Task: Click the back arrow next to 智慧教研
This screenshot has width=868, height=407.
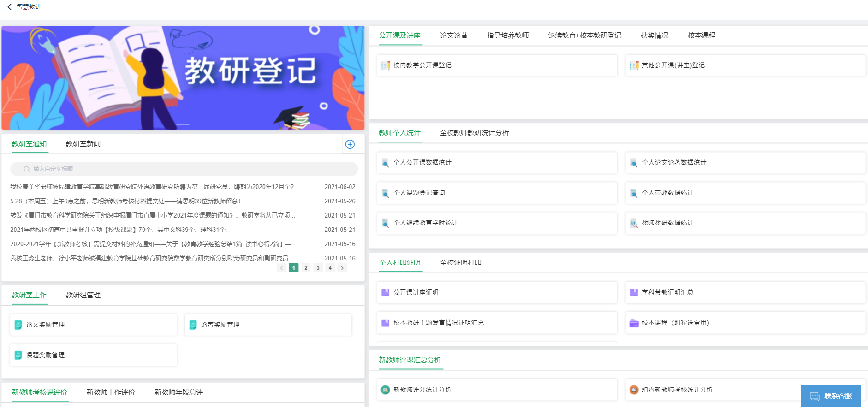Action: pos(9,7)
